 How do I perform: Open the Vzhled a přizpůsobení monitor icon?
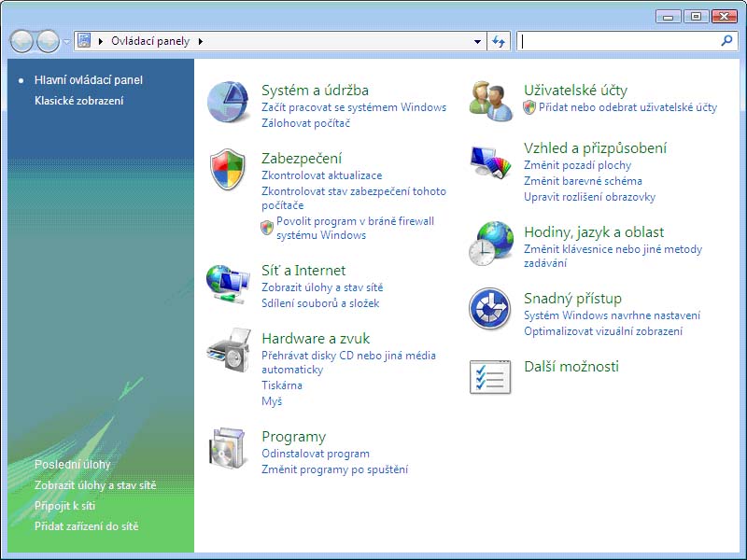coord(490,161)
